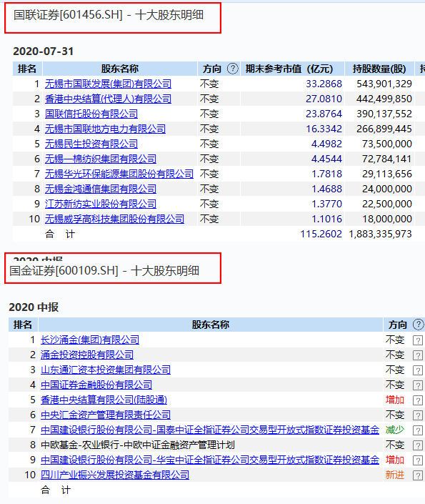Open the 国泰中证全指证券公司 fund link
The width and height of the screenshot is (425, 504).
[x=210, y=430]
